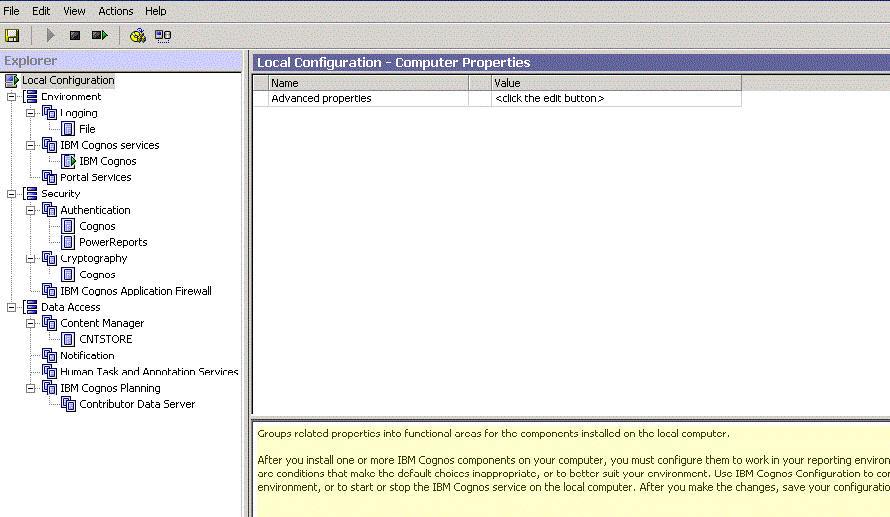Click the test configuration toolbar icon
The height and width of the screenshot is (517, 890).
coord(137,36)
